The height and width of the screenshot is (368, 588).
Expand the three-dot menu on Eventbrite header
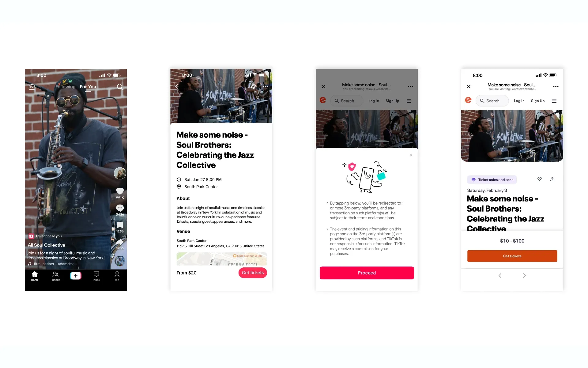pyautogui.click(x=556, y=86)
